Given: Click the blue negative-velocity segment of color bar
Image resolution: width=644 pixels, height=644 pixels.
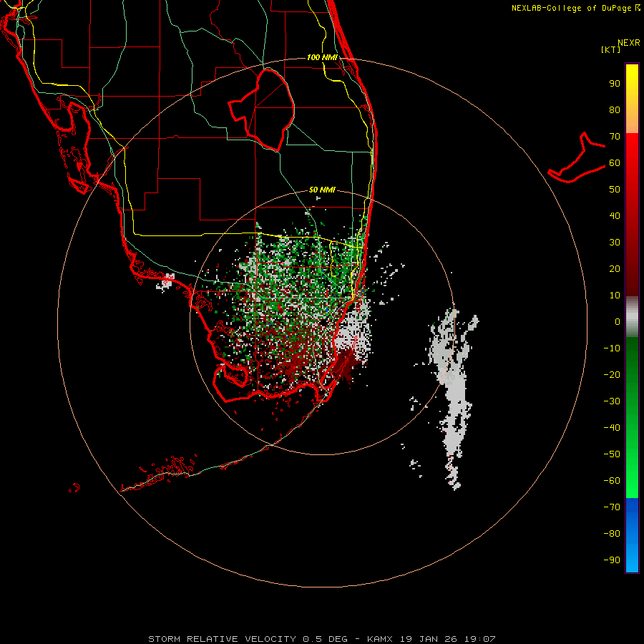Looking at the screenshot, I should tap(632, 535).
